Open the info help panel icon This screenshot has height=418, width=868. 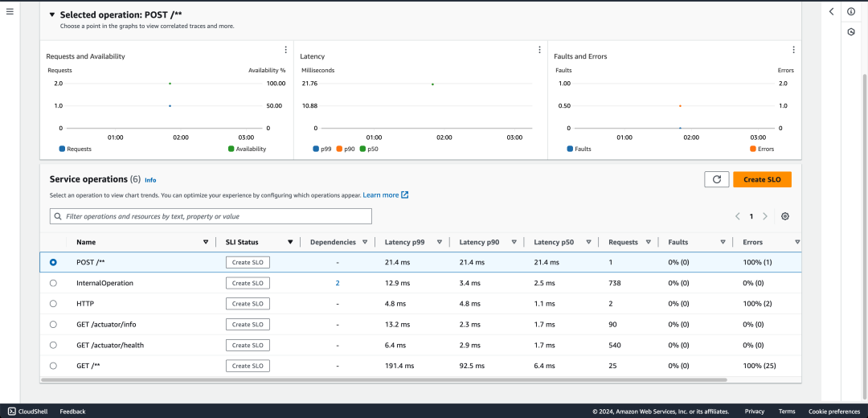point(851,11)
